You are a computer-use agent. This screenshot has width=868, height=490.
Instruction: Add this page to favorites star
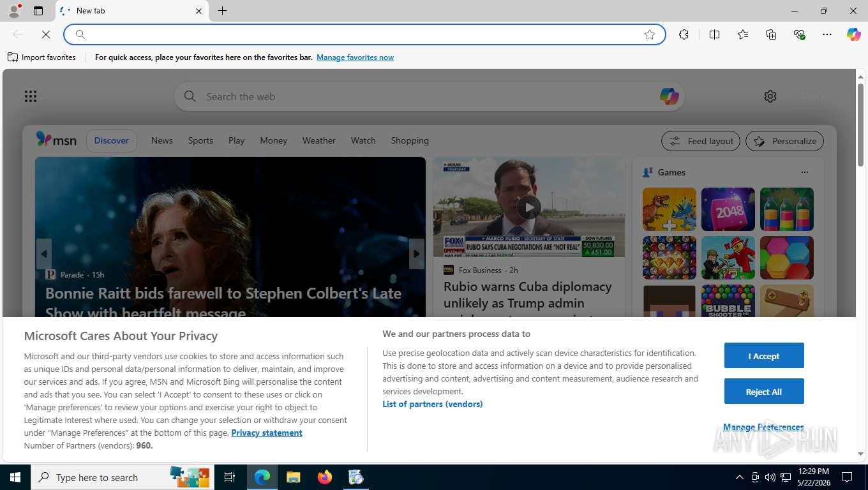click(650, 34)
